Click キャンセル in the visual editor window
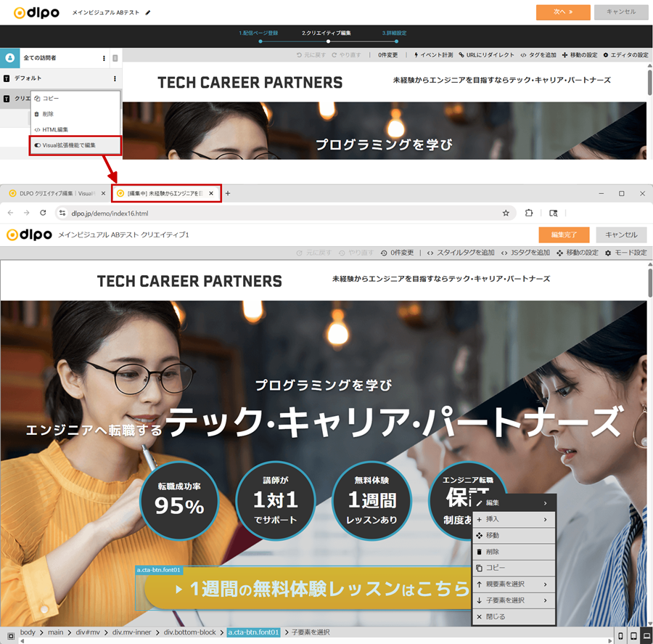The width and height of the screenshot is (653, 644). click(621, 235)
